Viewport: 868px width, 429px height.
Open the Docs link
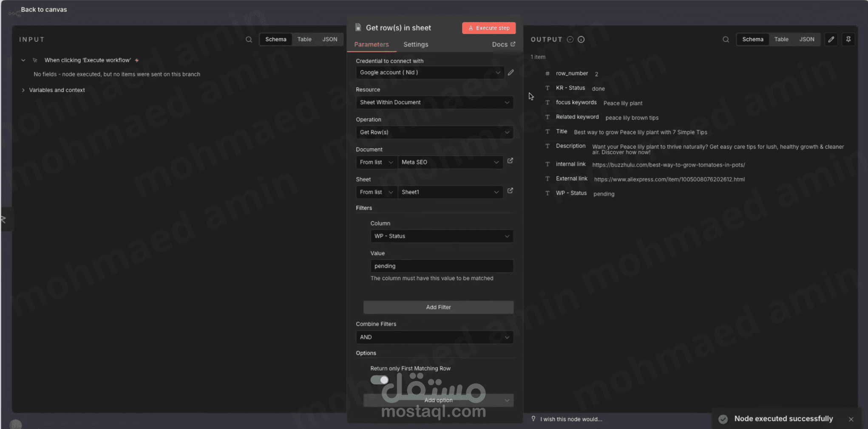point(503,44)
